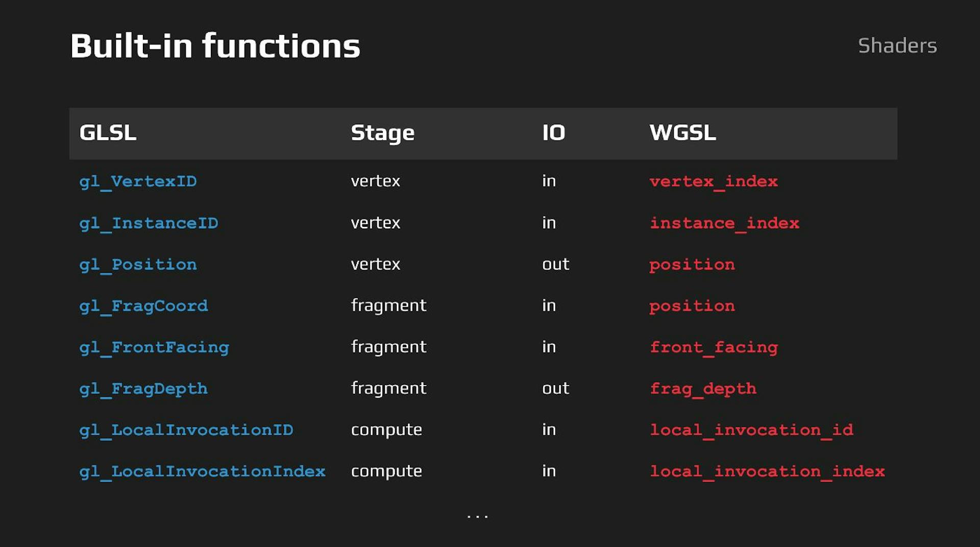
Task: Click the front_facing WGSL entry
Action: [x=714, y=347]
